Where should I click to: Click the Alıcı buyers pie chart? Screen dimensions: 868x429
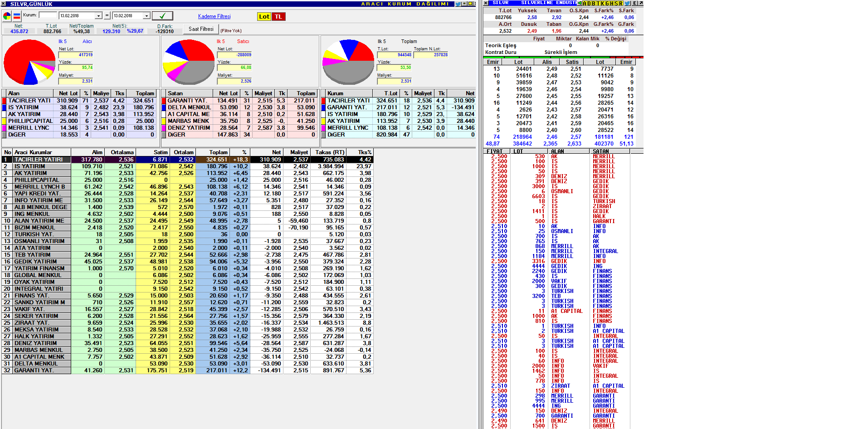29,62
